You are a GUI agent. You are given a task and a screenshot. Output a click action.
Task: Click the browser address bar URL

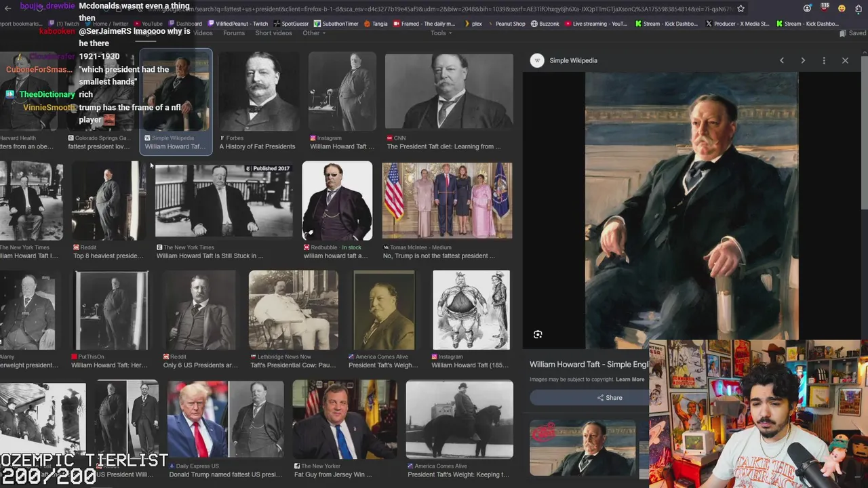pos(461,9)
